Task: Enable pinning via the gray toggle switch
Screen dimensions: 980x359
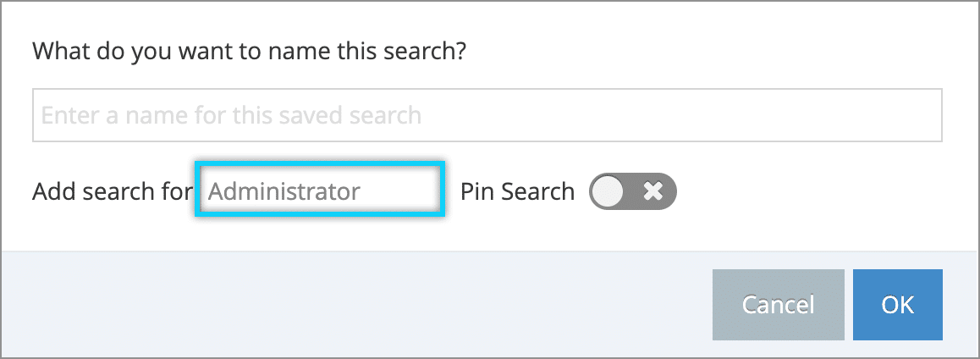Action: [632, 191]
